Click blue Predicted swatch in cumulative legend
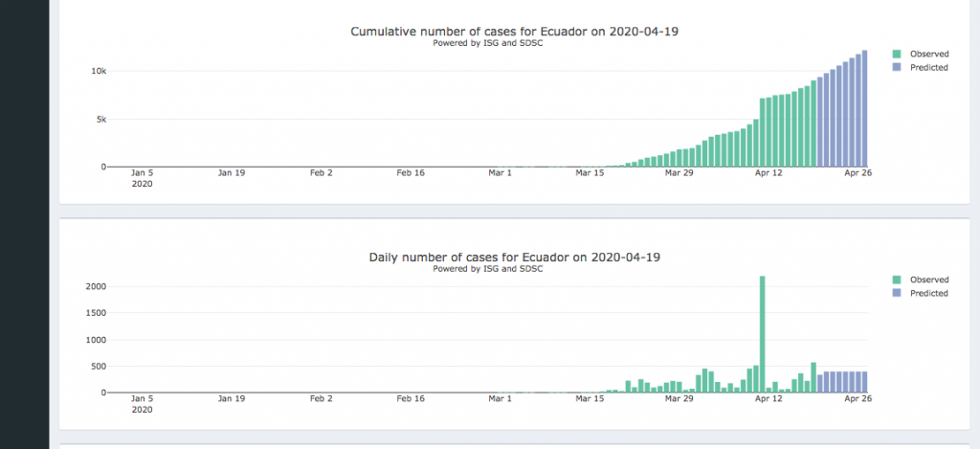The image size is (980, 449). coord(897,68)
